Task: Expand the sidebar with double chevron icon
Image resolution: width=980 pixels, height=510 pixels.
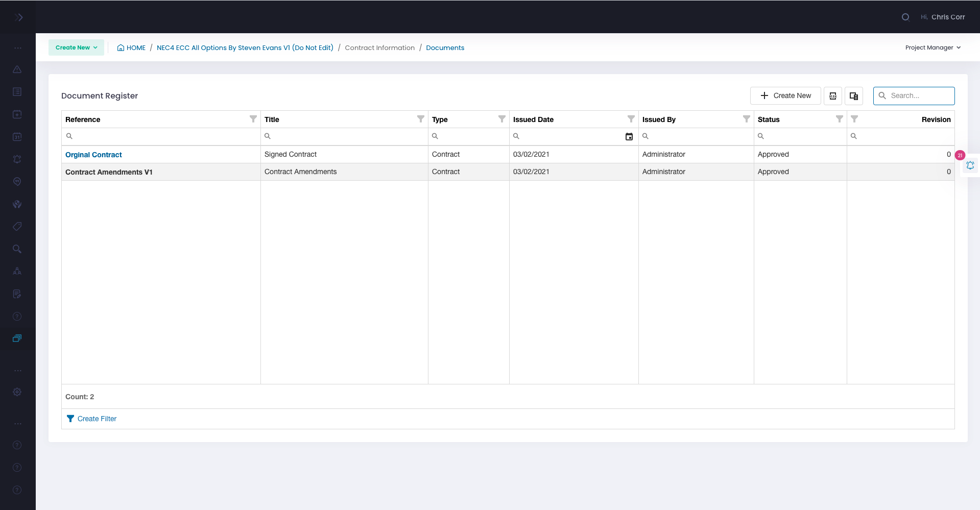Action: (18, 17)
